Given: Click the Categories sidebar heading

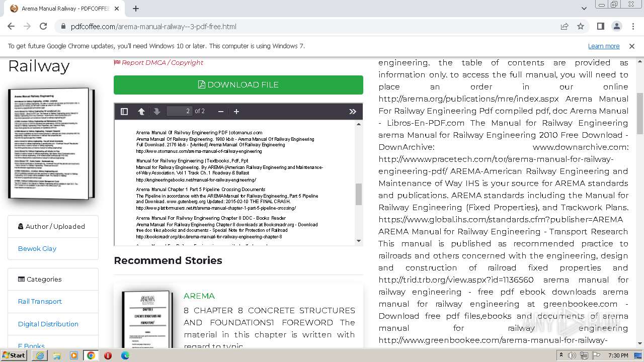Looking at the screenshot, I should (40, 279).
